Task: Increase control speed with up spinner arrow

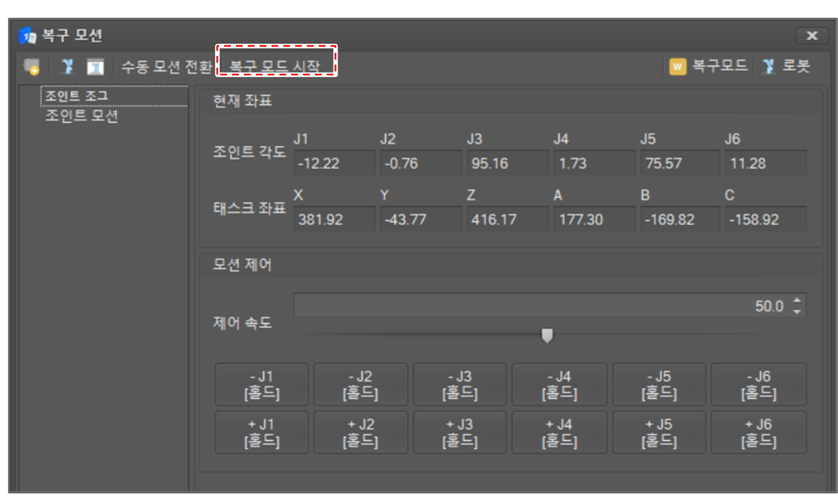Action: [797, 300]
